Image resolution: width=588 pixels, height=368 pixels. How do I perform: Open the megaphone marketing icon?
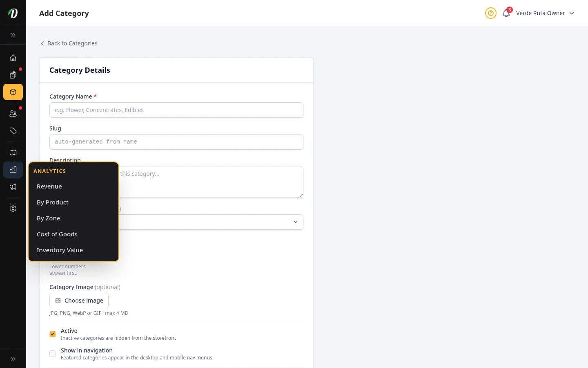point(13,187)
